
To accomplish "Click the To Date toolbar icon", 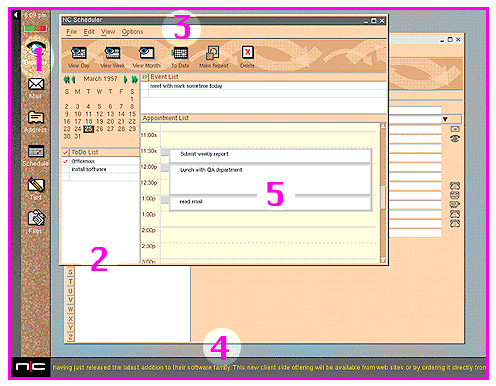I will pyautogui.click(x=180, y=53).
